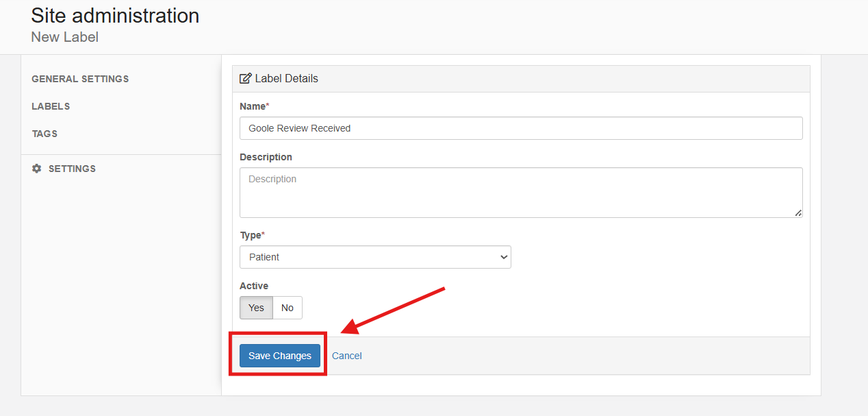Click the Type field label
The image size is (868, 416).
pos(252,235)
